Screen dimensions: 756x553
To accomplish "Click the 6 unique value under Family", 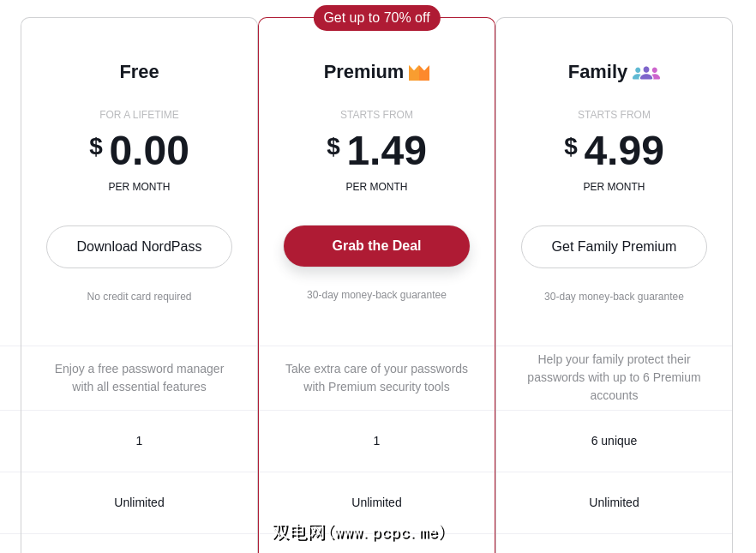I will click(614, 441).
